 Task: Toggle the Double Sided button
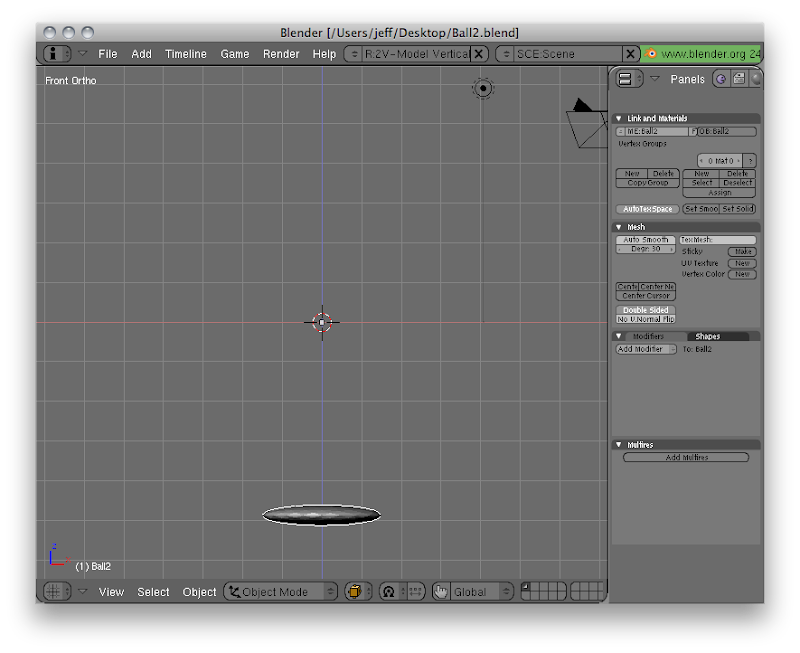pyautogui.click(x=645, y=310)
